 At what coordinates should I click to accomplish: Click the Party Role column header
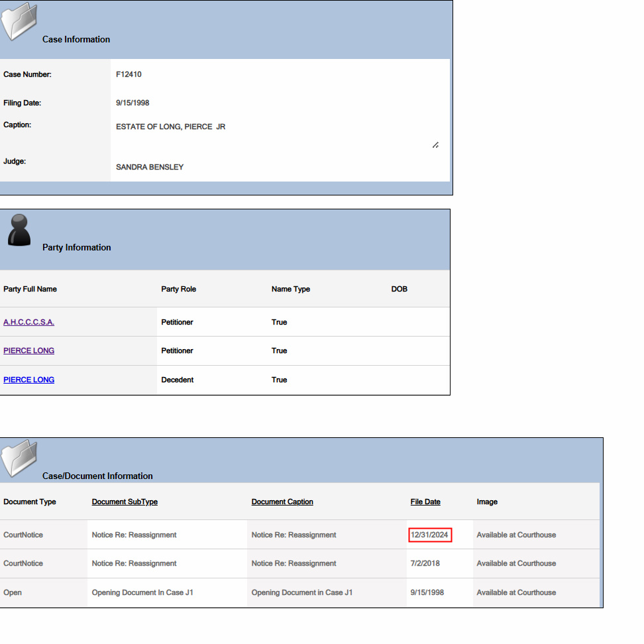tap(179, 289)
